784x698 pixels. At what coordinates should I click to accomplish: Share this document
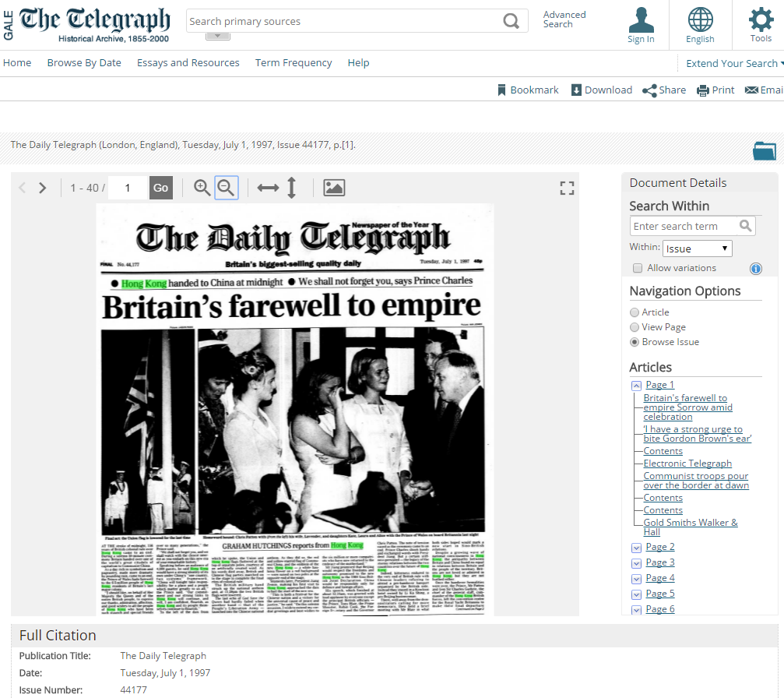click(x=664, y=90)
